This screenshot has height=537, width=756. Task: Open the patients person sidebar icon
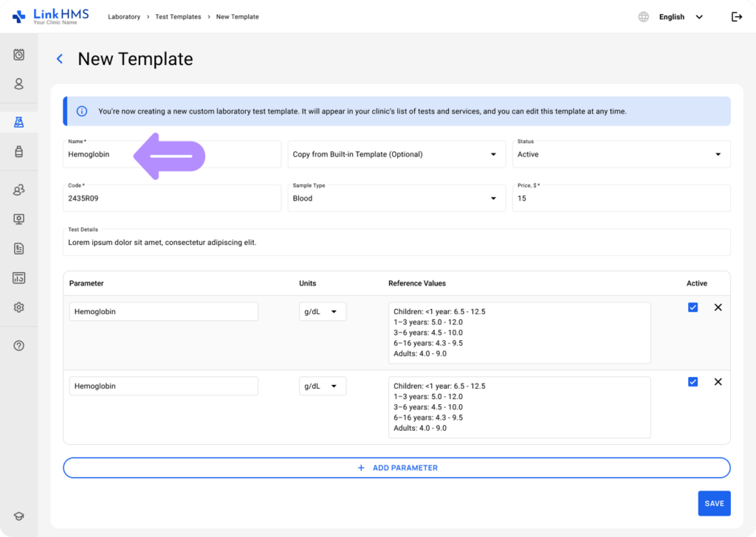coord(18,84)
